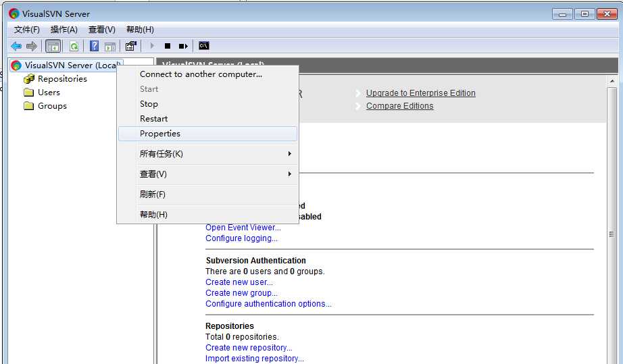
Task: Open Help via the blue question mark icon
Action: pyautogui.click(x=94, y=46)
